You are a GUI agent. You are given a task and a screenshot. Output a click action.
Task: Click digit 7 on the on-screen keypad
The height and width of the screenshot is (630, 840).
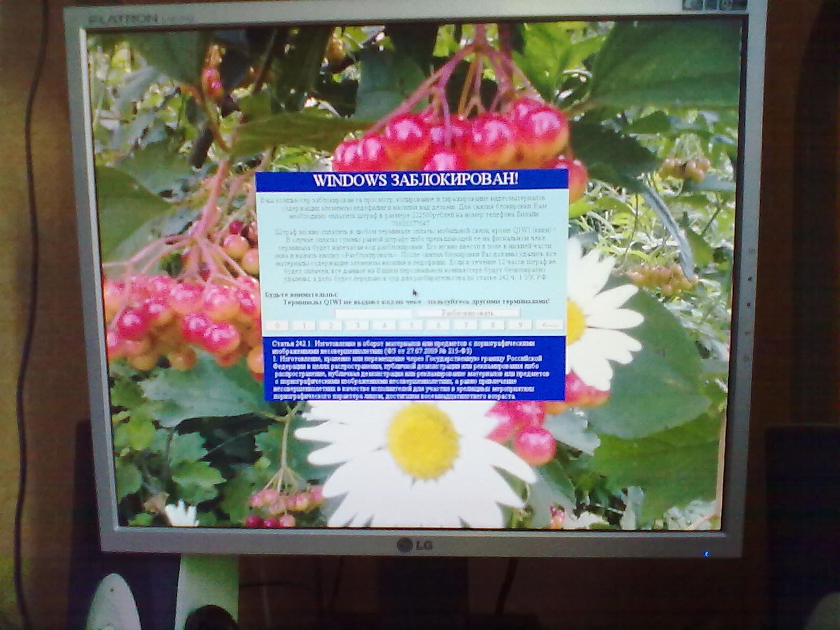click(x=466, y=325)
